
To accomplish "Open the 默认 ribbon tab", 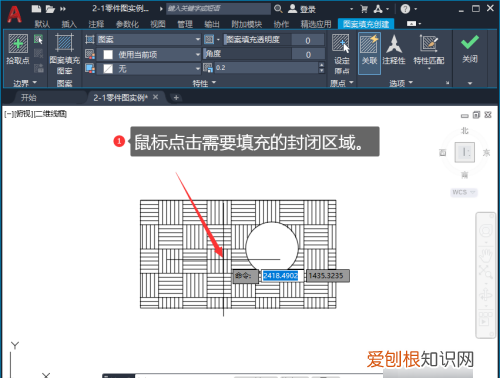I will pyautogui.click(x=42, y=24).
